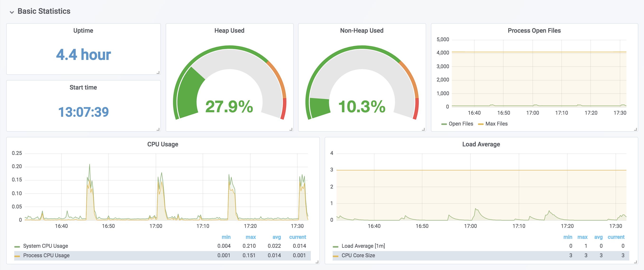Click the Start time panel title
This screenshot has width=644, height=270.
83,87
